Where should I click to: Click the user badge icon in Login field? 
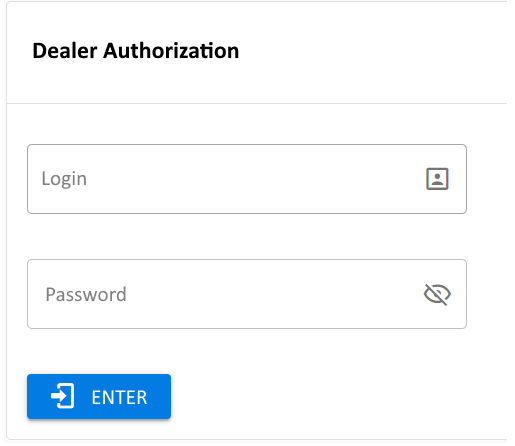[437, 179]
